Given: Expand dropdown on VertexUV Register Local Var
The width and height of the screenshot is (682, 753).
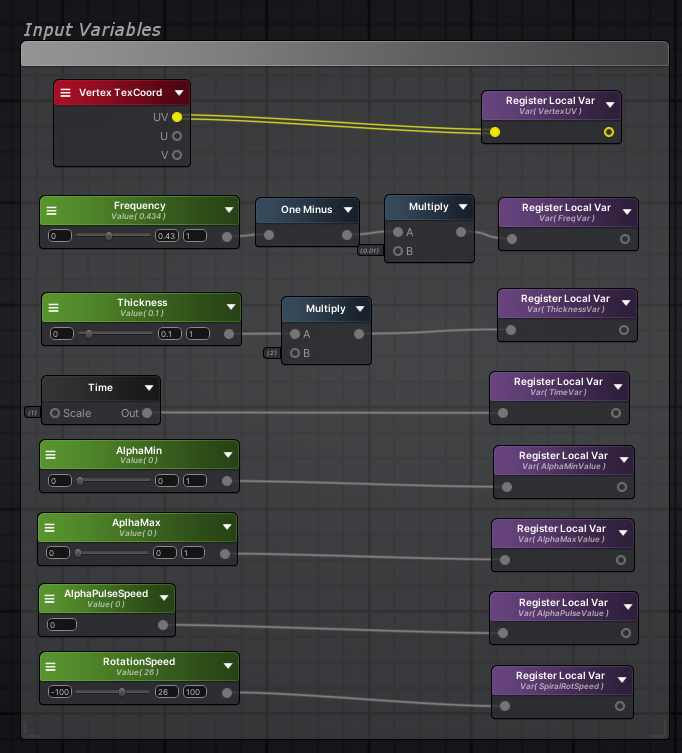Looking at the screenshot, I should [609, 105].
